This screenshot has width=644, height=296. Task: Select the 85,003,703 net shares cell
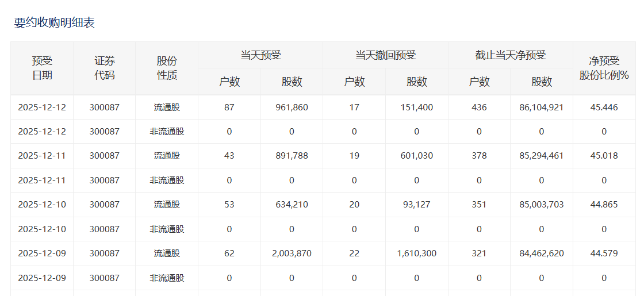[x=541, y=205]
